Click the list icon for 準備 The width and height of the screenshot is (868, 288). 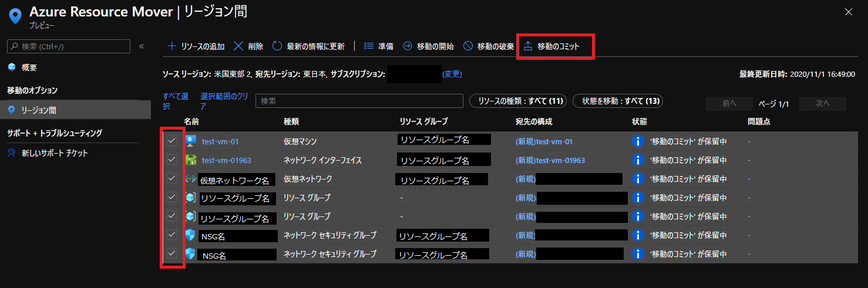pos(369,46)
